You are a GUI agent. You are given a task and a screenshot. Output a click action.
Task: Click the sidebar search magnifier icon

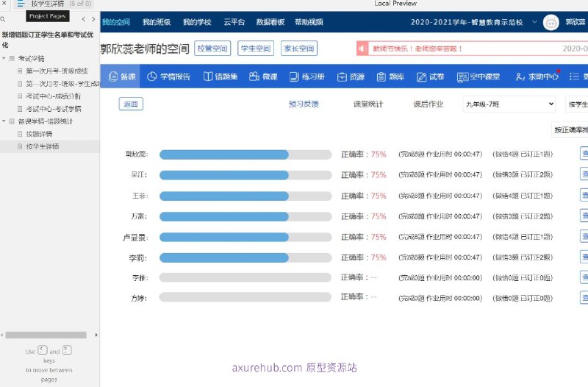click(3, 19)
